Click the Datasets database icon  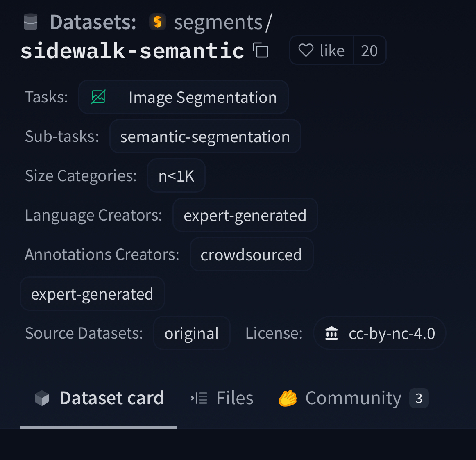point(31,22)
